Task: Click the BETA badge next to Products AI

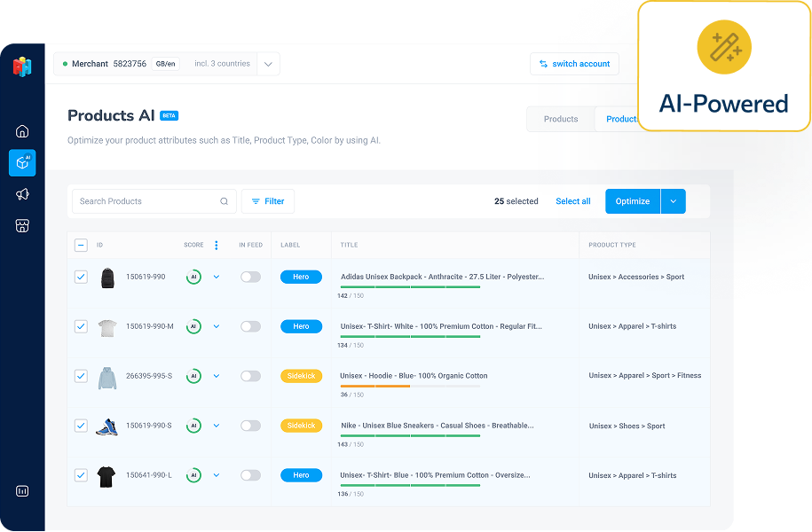Action: [x=169, y=116]
